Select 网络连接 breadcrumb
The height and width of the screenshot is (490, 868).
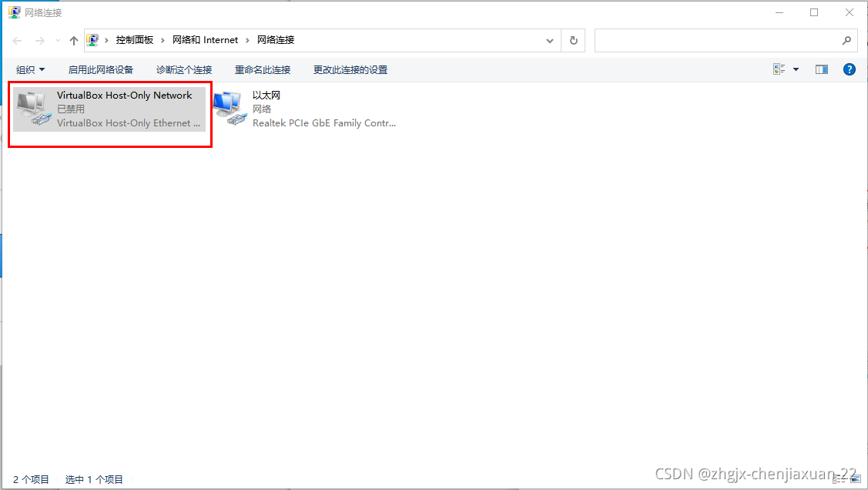(x=276, y=40)
